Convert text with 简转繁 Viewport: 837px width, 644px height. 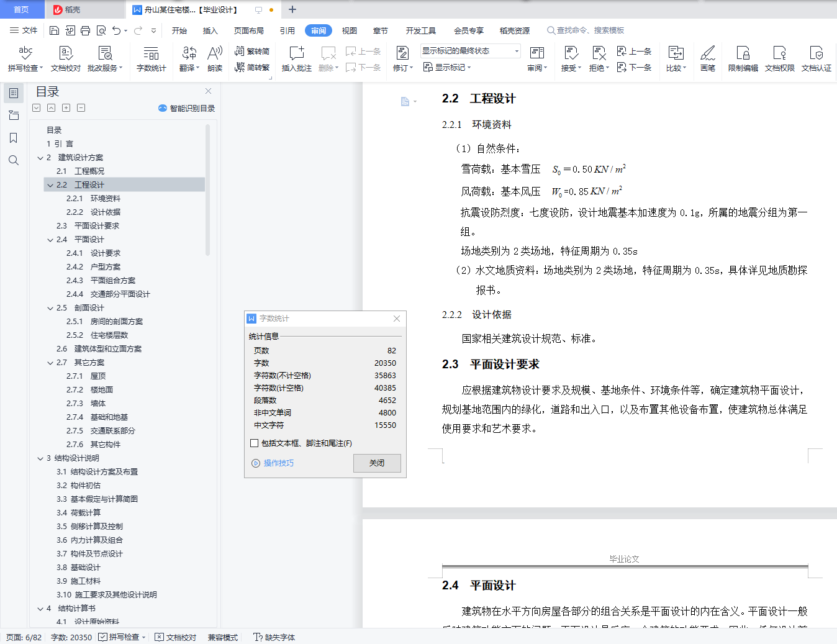tap(252, 67)
